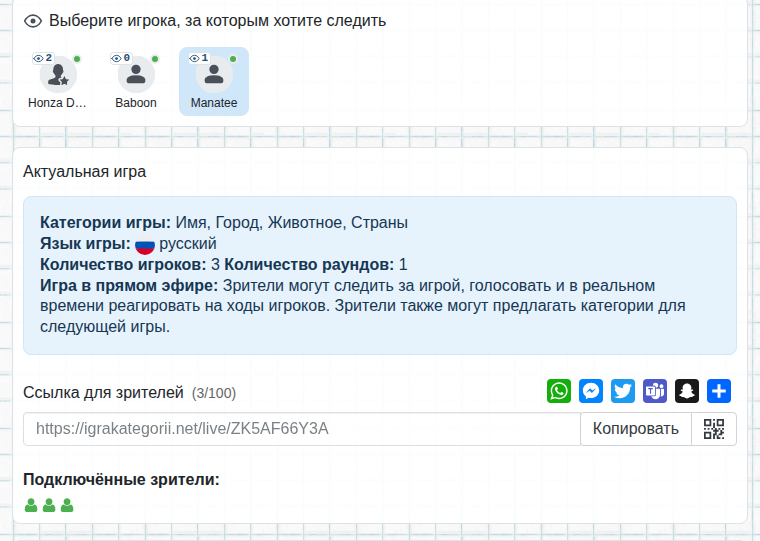Click eye icon beside Выберите игрока heading
Image resolution: width=760 pixels, height=541 pixels.
(33, 21)
